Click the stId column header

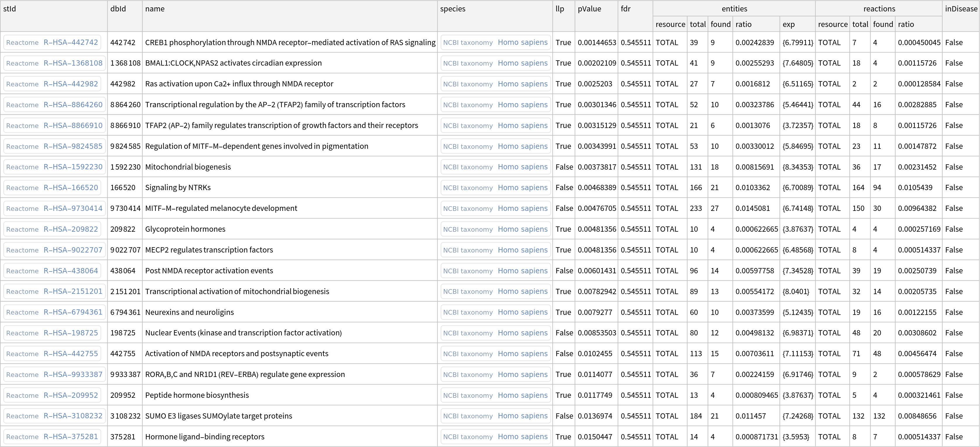(10, 9)
